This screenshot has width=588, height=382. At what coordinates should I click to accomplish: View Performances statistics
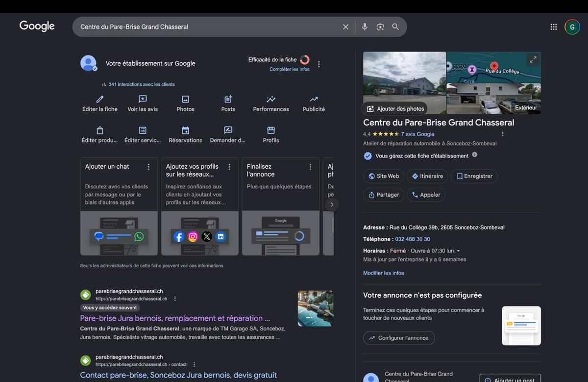coord(271,103)
